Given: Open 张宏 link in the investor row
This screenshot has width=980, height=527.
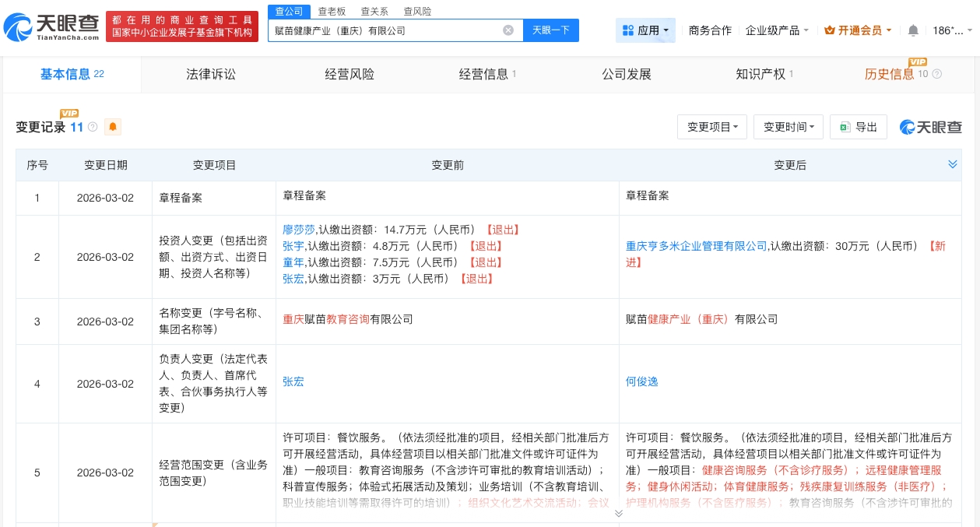Looking at the screenshot, I should (x=293, y=279).
